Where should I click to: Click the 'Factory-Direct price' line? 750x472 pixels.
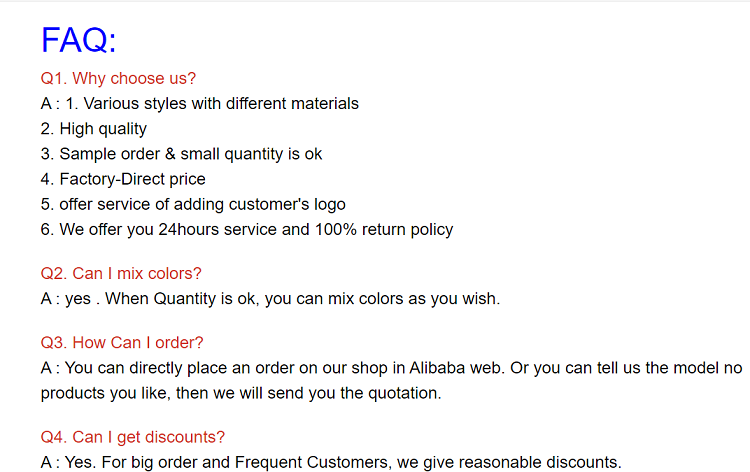pyautogui.click(x=123, y=179)
